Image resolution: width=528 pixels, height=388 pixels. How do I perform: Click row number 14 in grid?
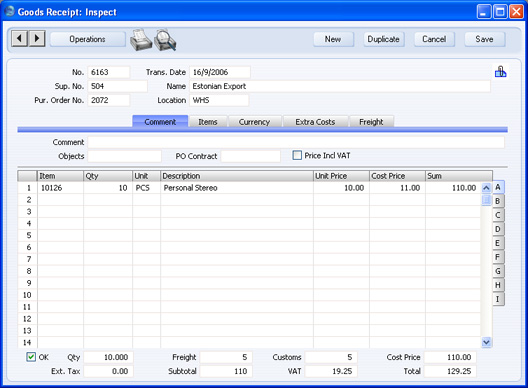[x=28, y=343]
